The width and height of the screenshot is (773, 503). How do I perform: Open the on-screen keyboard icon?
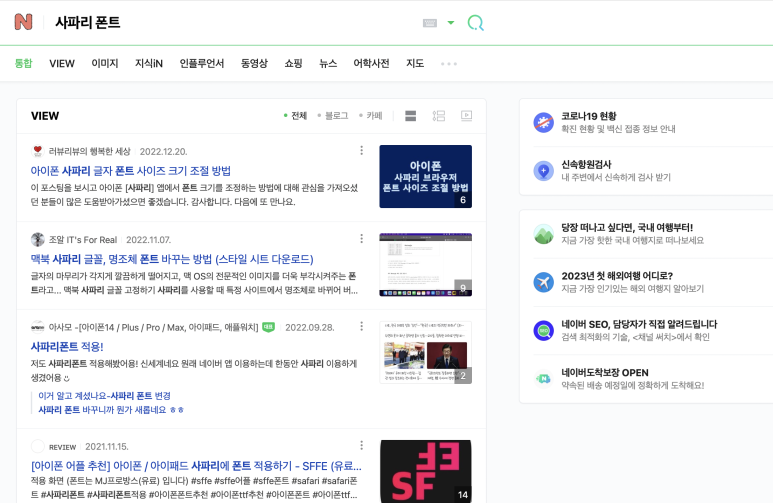pos(430,23)
